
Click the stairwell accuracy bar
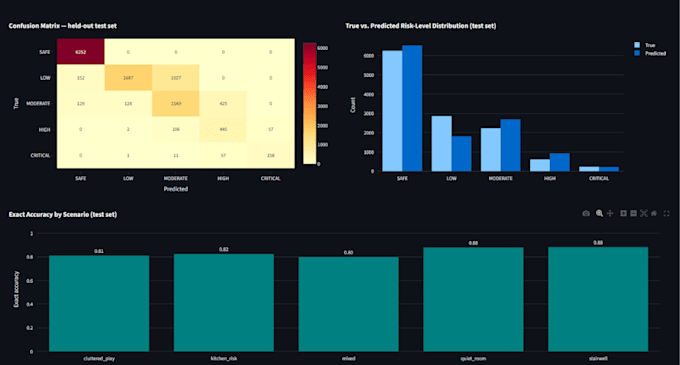click(x=598, y=300)
